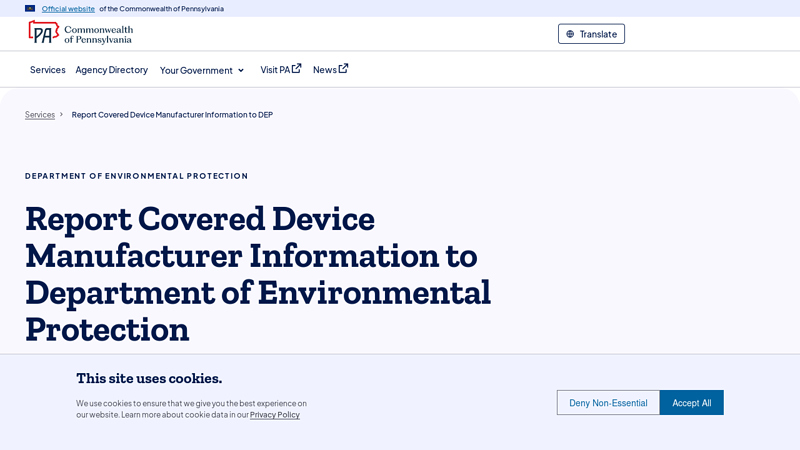
Task: Expand the Your Government dropdown chevron
Action: click(x=241, y=70)
